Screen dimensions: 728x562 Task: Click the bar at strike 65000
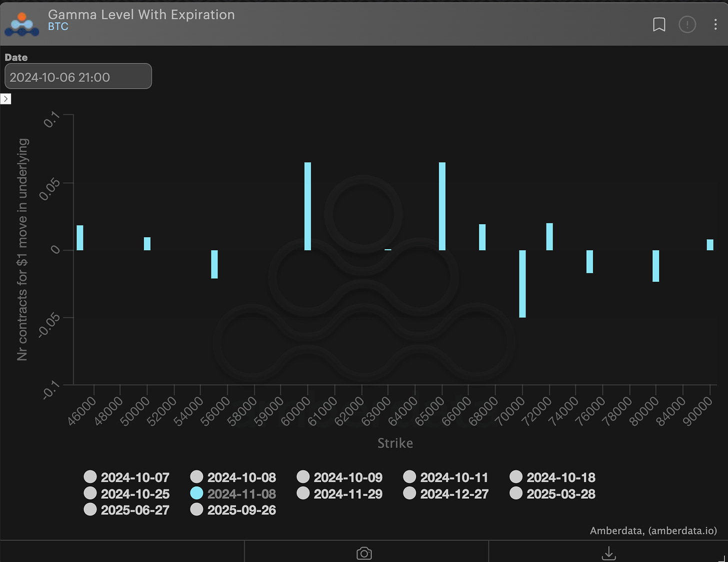coord(442,206)
